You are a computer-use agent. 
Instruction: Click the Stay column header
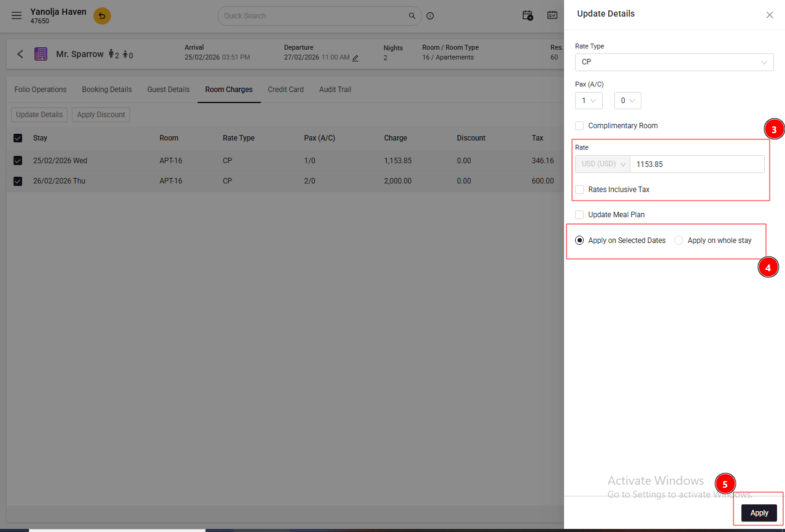[40, 138]
